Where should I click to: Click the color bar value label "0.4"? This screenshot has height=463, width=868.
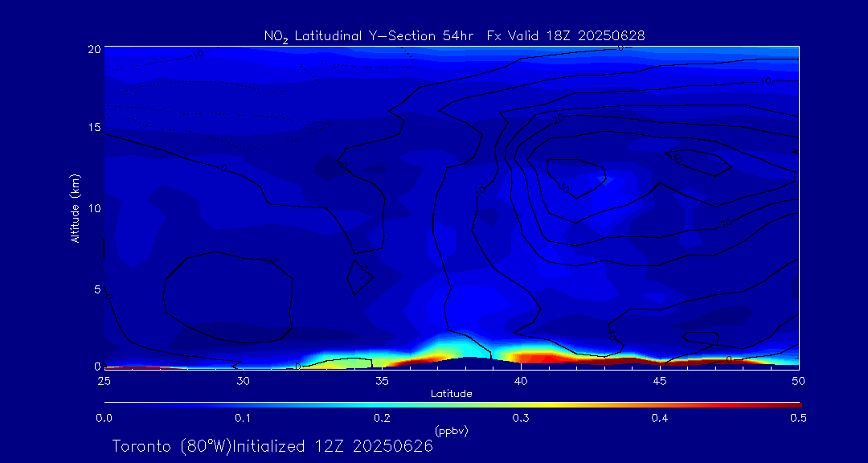tap(660, 419)
